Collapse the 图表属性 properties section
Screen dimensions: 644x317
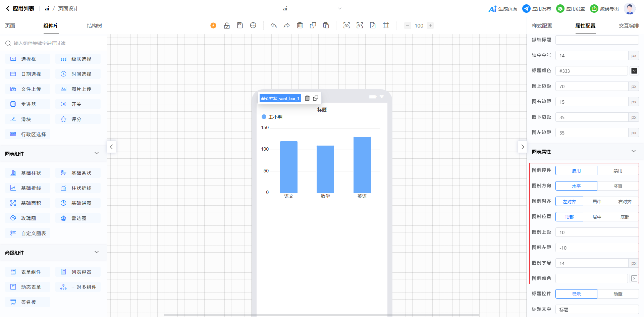pos(633,151)
